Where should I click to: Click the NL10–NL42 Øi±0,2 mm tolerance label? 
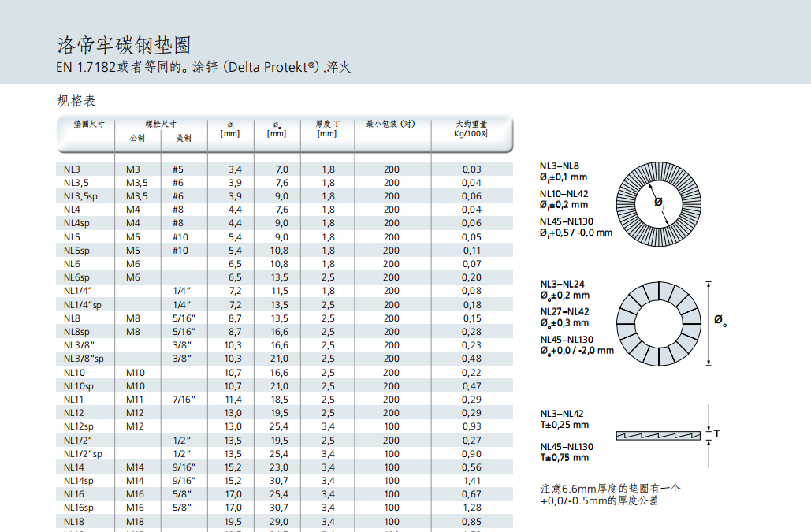coord(564,199)
